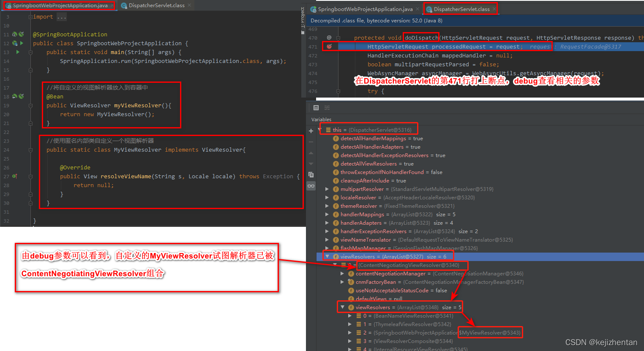644x351 pixels.
Task: Click the threads list icon beside table icon
Action: [x=327, y=108]
